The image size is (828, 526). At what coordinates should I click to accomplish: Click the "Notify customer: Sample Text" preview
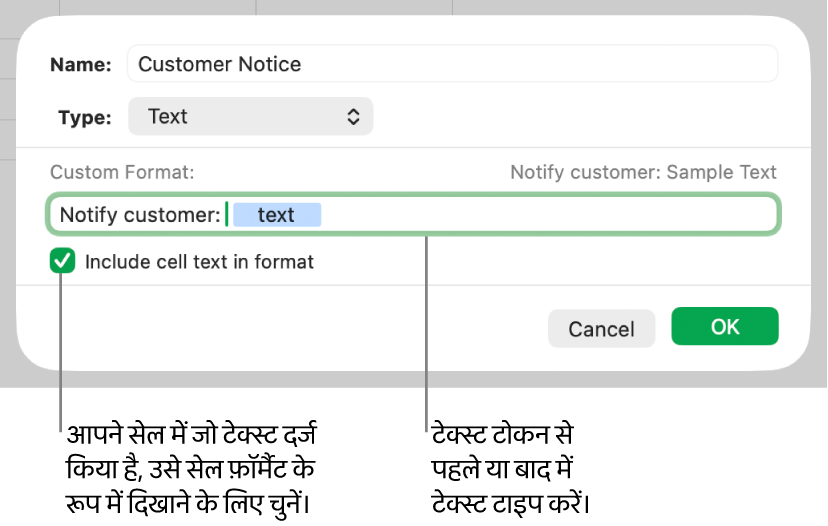pyautogui.click(x=643, y=172)
